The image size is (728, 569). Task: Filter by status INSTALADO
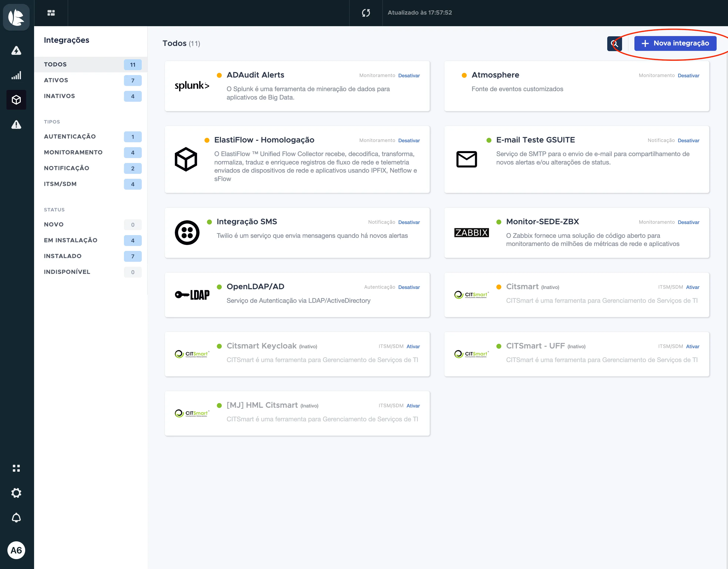coord(91,256)
